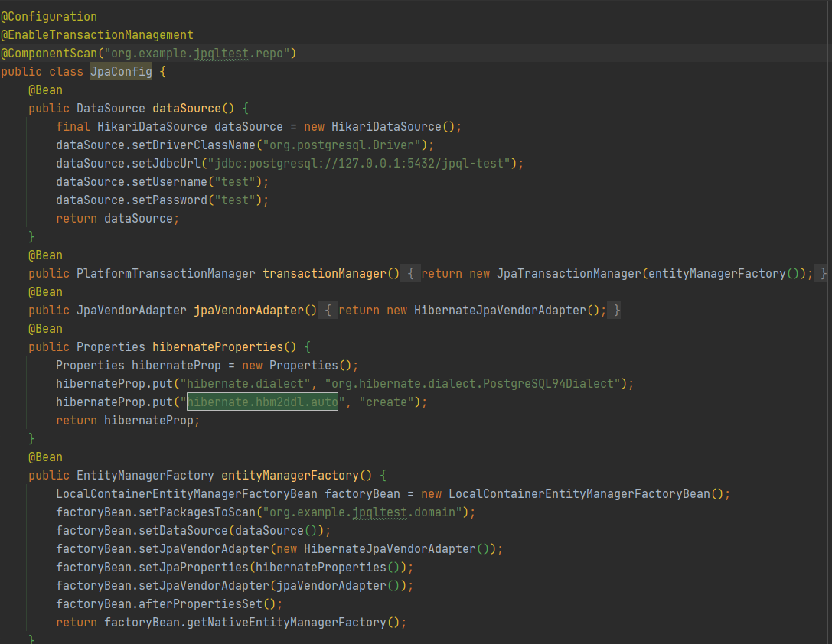Place cursor in "hibernate.dialect" string
832x644 pixels.
pos(245,384)
